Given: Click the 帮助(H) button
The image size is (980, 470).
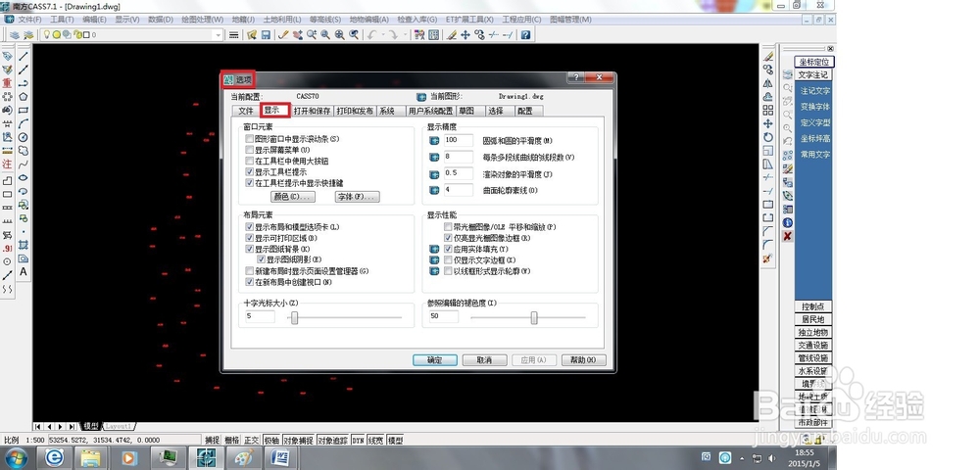Looking at the screenshot, I should coord(584,360).
